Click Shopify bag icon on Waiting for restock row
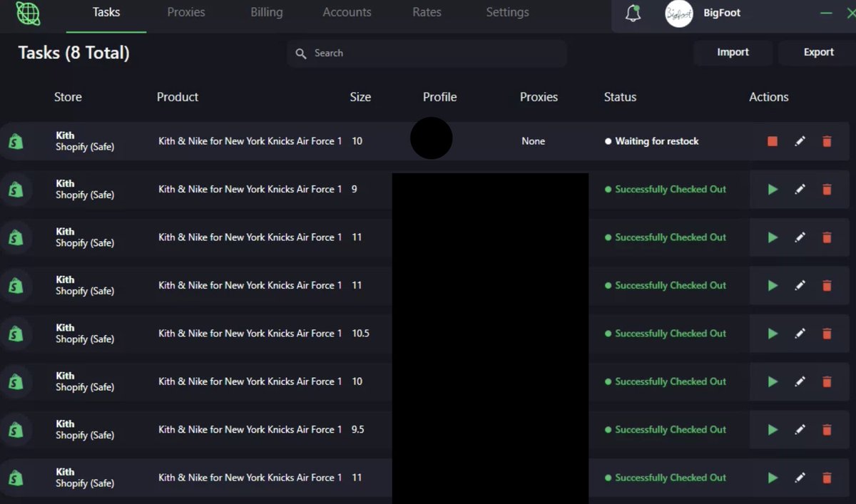 16,141
